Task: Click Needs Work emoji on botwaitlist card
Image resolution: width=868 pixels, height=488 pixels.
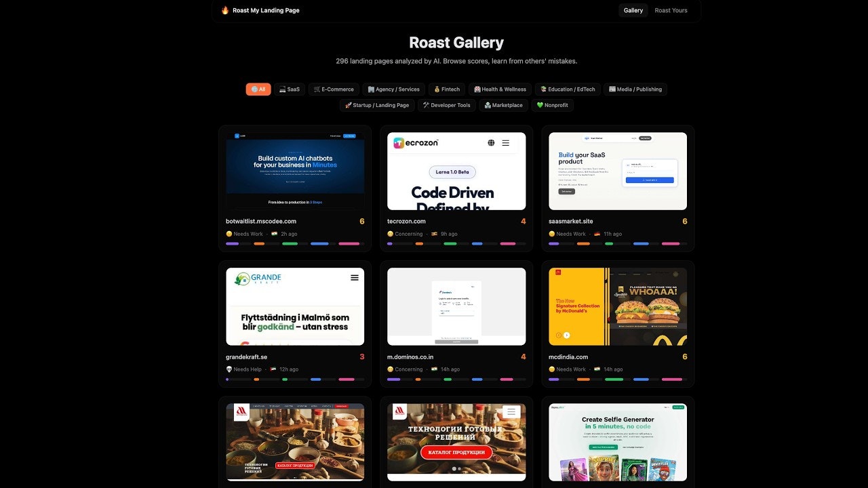Action: 229,234
